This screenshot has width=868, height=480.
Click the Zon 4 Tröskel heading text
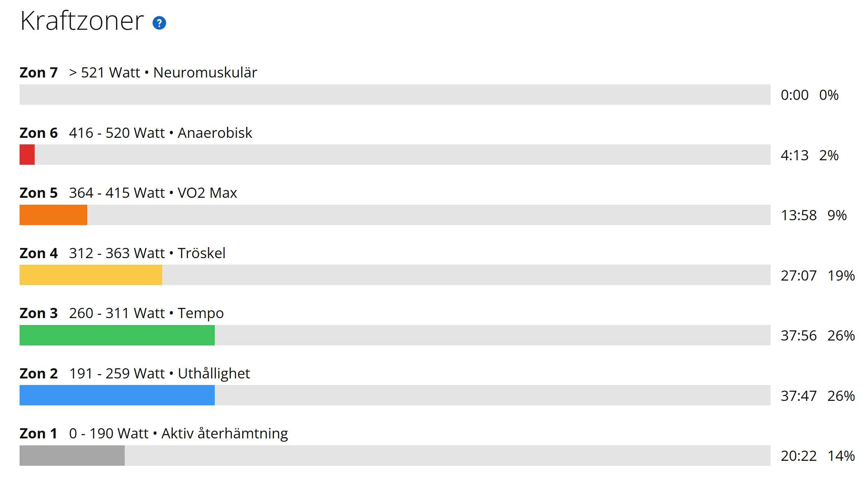(122, 253)
